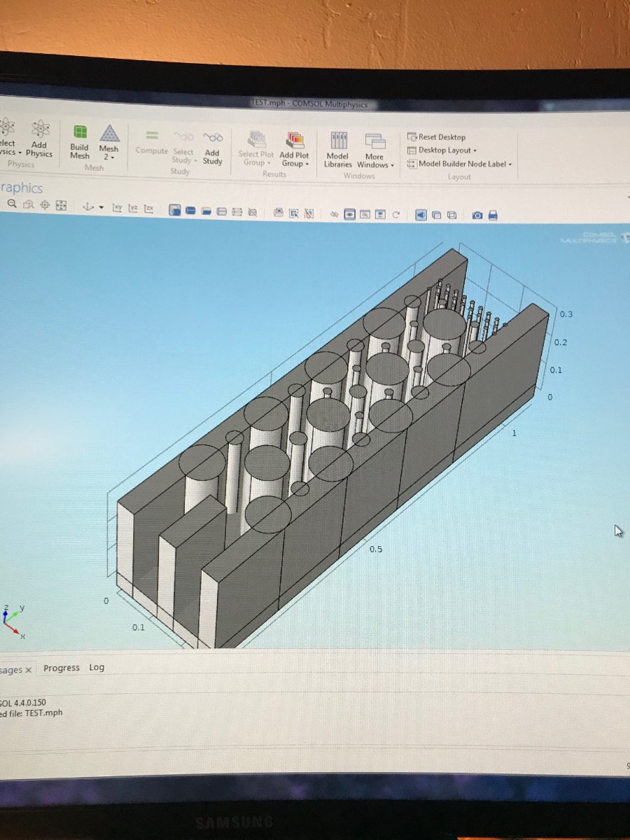
Task: Toggle View Hidden Only icon
Action: coord(364,214)
